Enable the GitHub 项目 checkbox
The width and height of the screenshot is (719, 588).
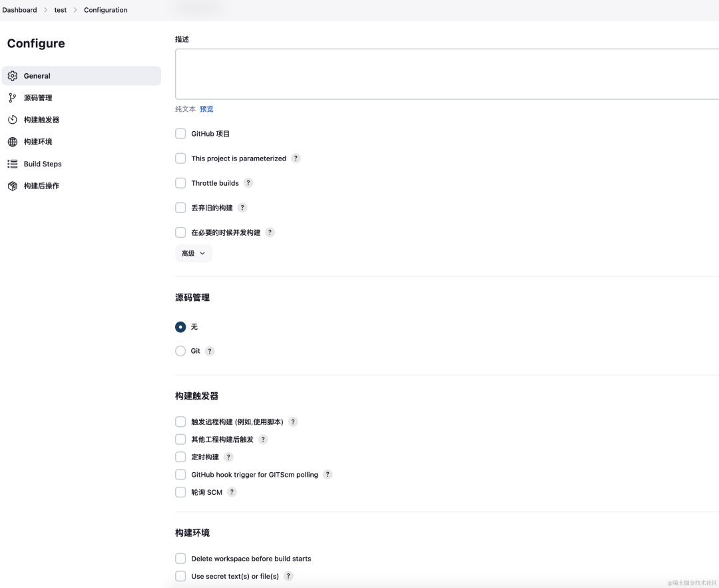[180, 133]
